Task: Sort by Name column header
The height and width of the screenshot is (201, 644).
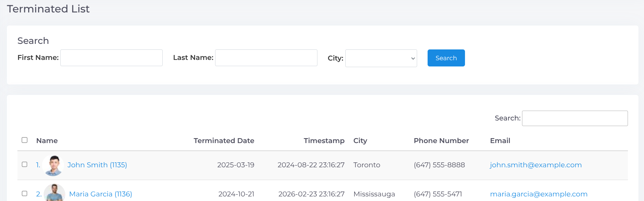Action: click(x=47, y=141)
